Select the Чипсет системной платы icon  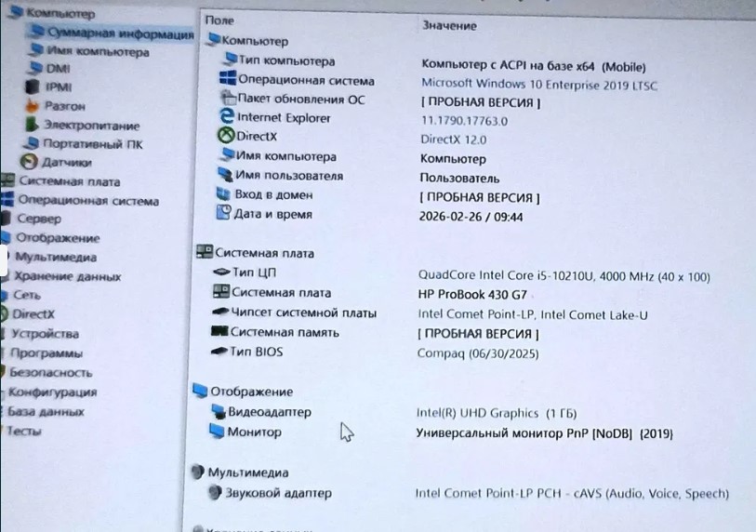[x=220, y=312]
